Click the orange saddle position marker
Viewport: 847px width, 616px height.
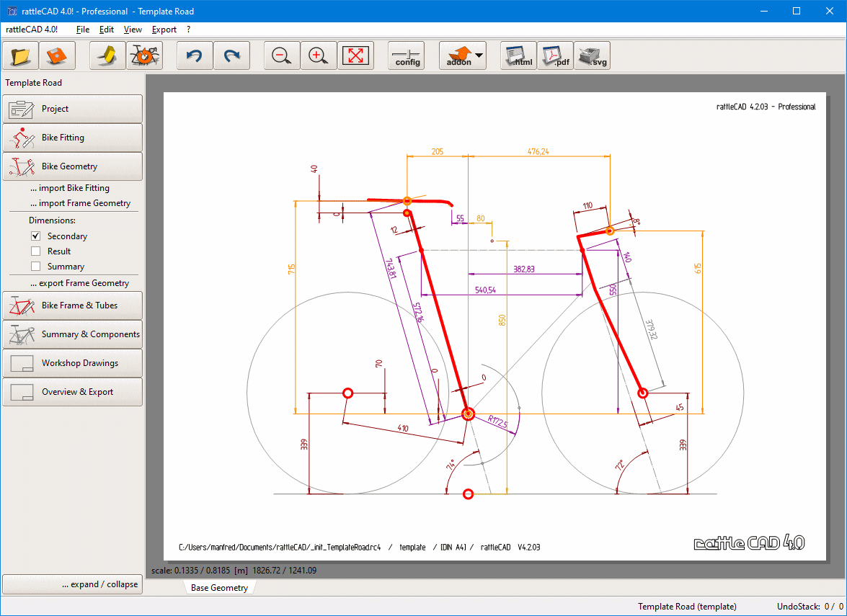pos(407,202)
